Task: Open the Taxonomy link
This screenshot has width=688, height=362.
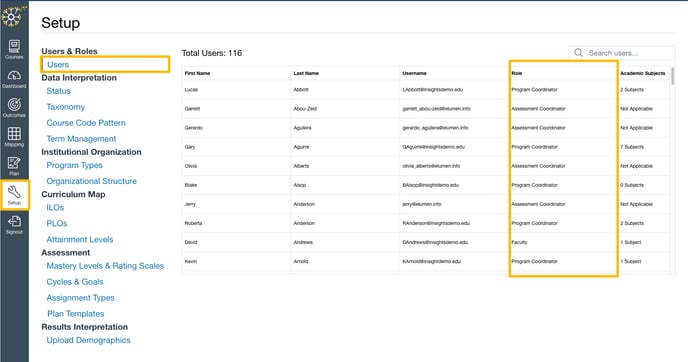Action: [x=65, y=107]
